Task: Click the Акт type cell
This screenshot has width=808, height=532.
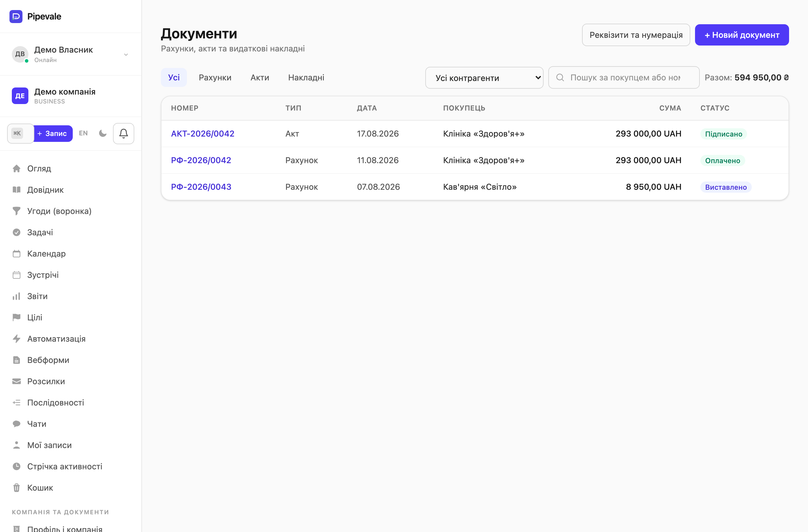Action: click(x=292, y=134)
